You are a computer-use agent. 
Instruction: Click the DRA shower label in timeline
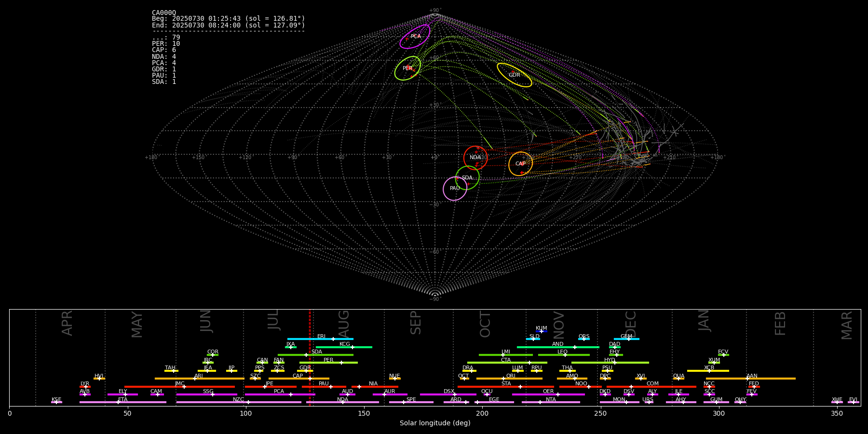[x=468, y=368]
